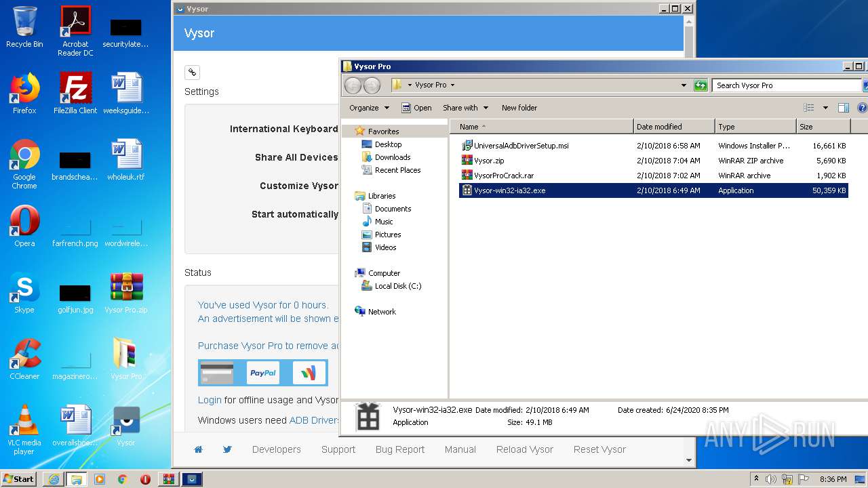Select the Vysor-win32-ia32.exe file row
Viewport: 868px width, 488px height.
tap(654, 190)
